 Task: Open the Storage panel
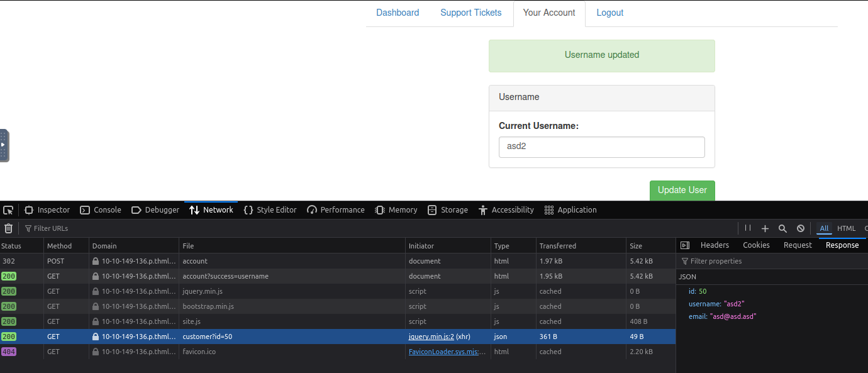(x=448, y=210)
